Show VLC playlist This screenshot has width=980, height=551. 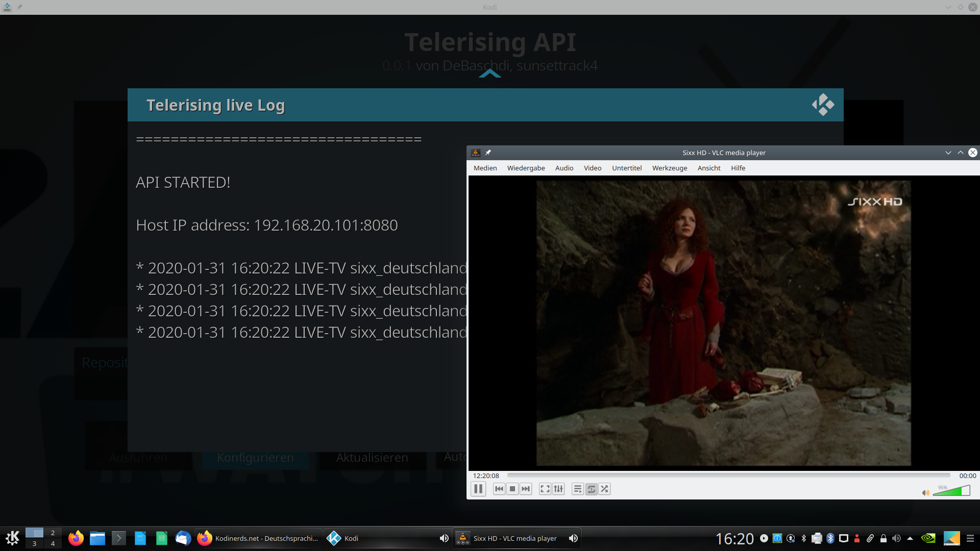(578, 489)
